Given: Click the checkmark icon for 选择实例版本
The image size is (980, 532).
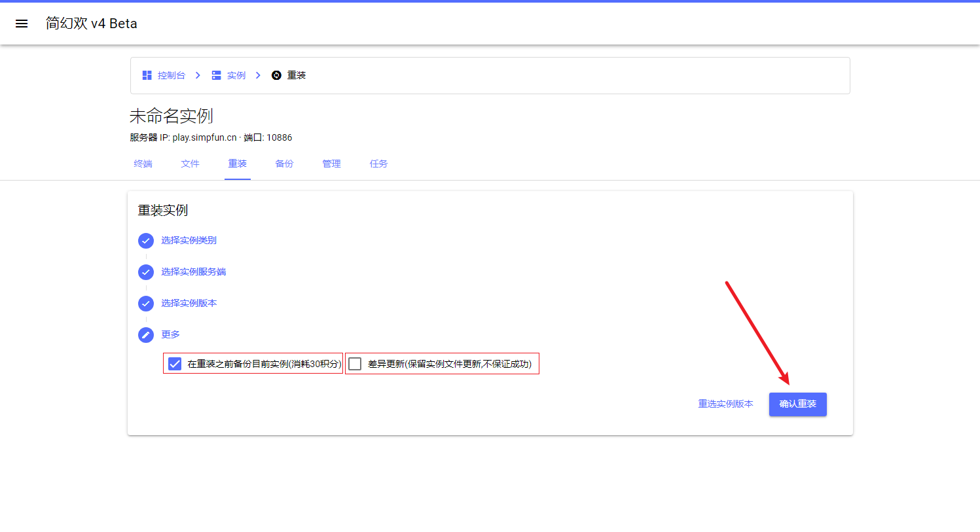Looking at the screenshot, I should pos(146,304).
